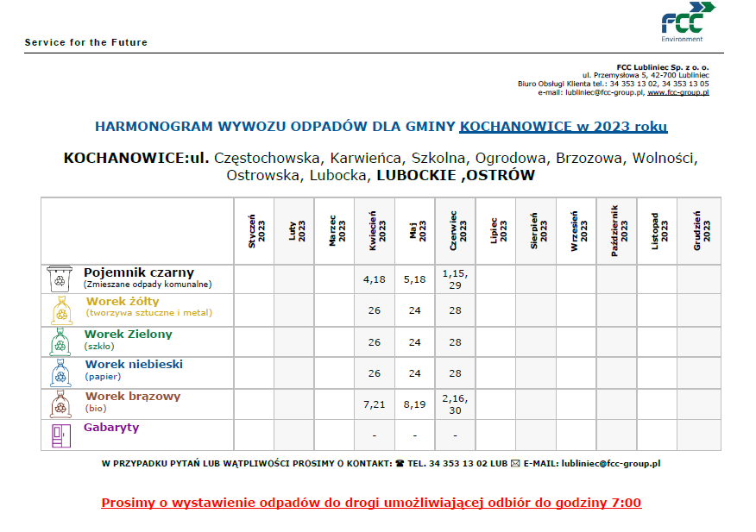The width and height of the screenshot is (756, 532).
Task: Click the purple Gabaryty furniture icon
Action: point(59,435)
